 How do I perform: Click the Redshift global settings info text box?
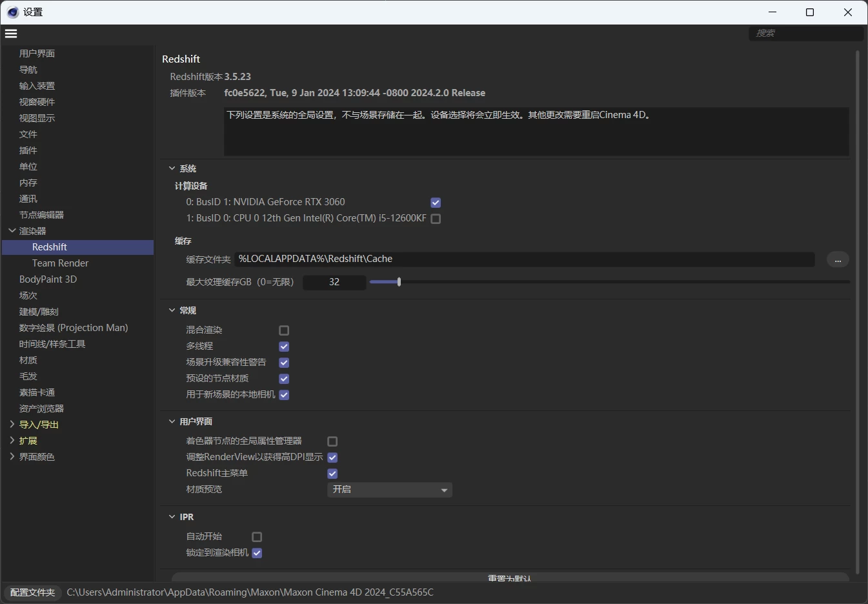[536, 131]
